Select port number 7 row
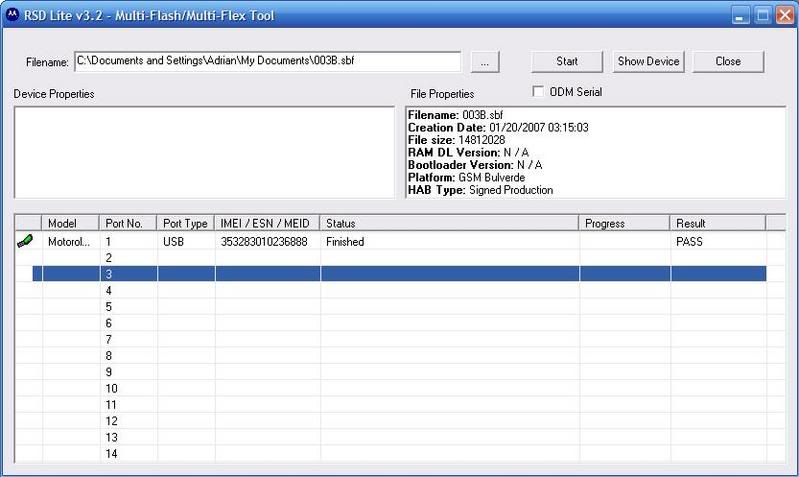 400,339
